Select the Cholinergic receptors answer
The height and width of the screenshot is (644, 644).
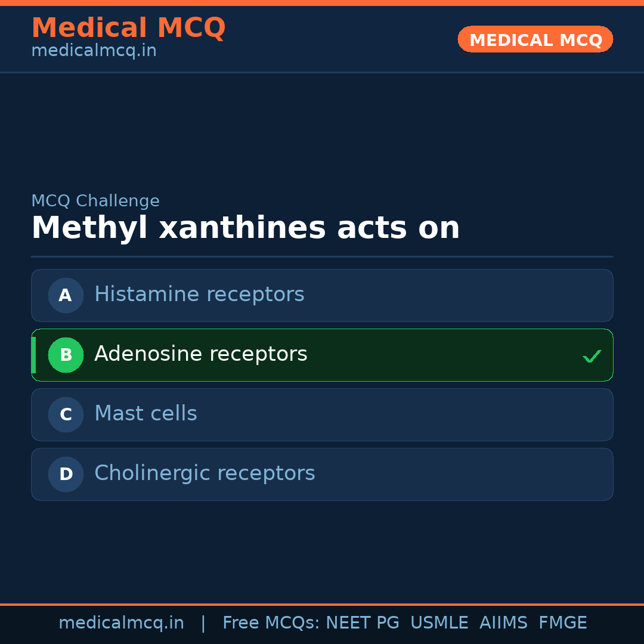coord(205,473)
